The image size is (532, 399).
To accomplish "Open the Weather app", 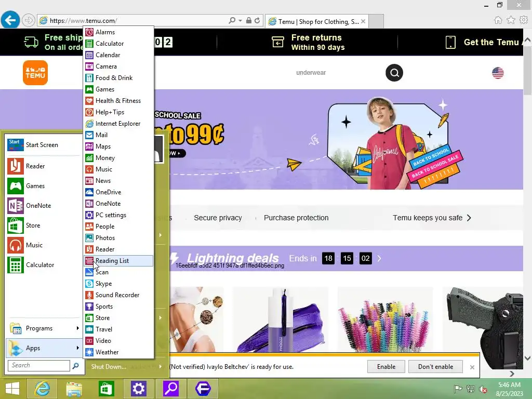I will pyautogui.click(x=118, y=352).
